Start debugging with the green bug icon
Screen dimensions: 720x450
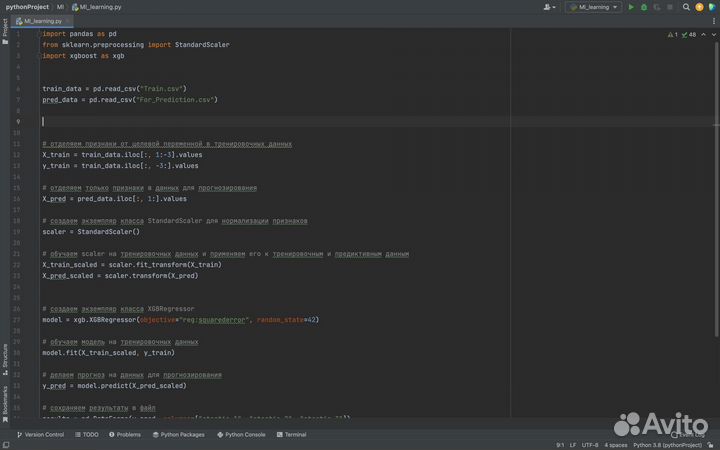pos(644,7)
